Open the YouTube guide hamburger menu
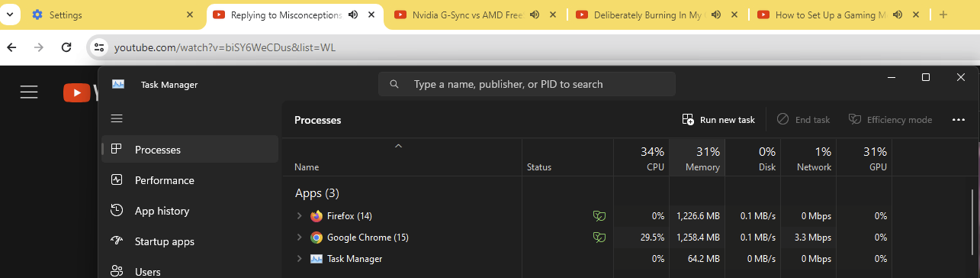 pyautogui.click(x=29, y=92)
